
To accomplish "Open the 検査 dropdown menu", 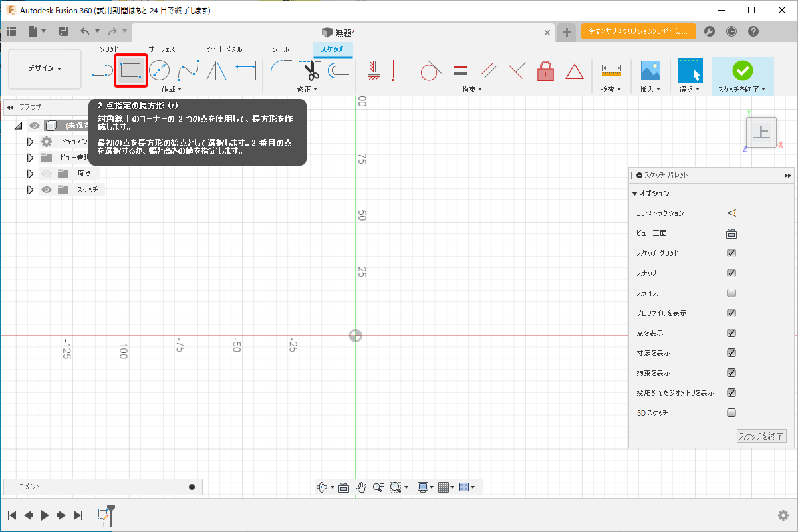I will 611,89.
